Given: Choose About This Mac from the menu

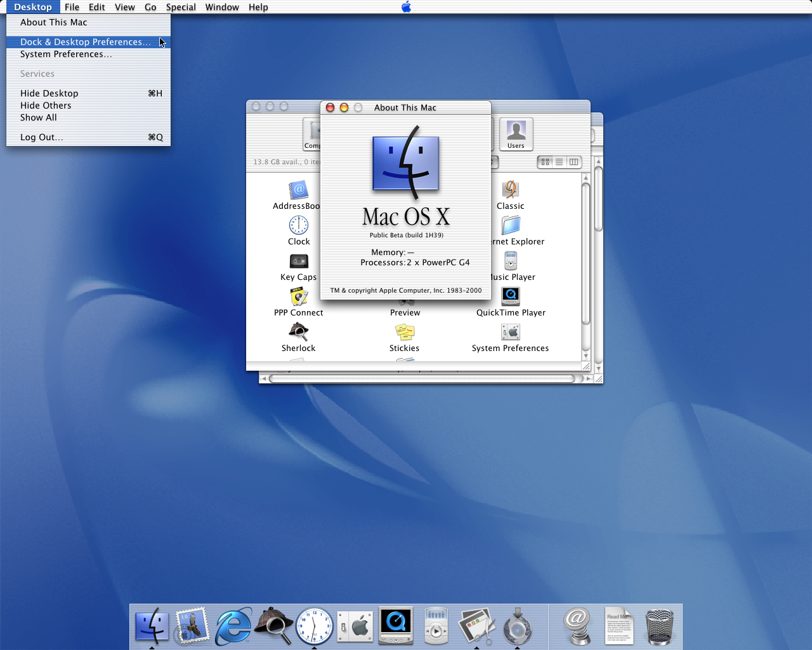Looking at the screenshot, I should (88, 22).
